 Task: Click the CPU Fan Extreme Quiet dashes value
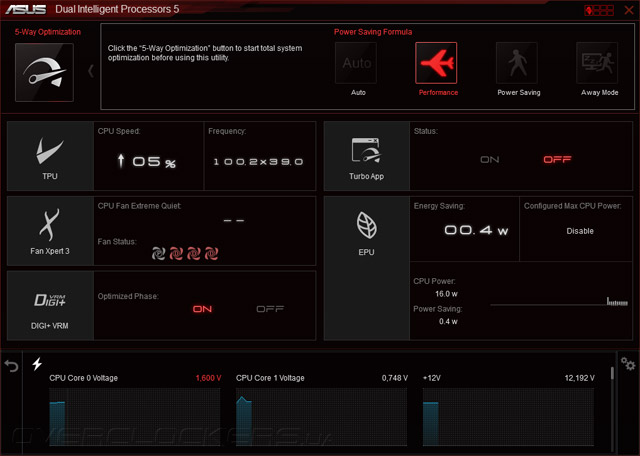pyautogui.click(x=234, y=220)
